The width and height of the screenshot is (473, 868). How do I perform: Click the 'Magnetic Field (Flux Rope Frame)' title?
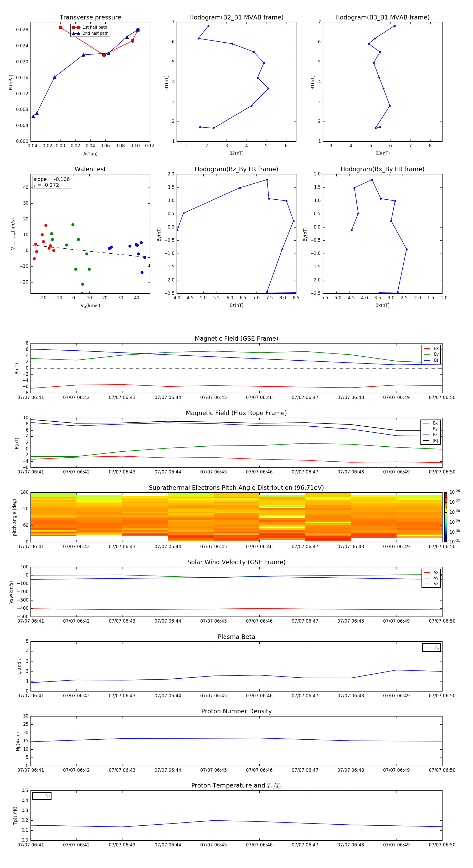236,413
